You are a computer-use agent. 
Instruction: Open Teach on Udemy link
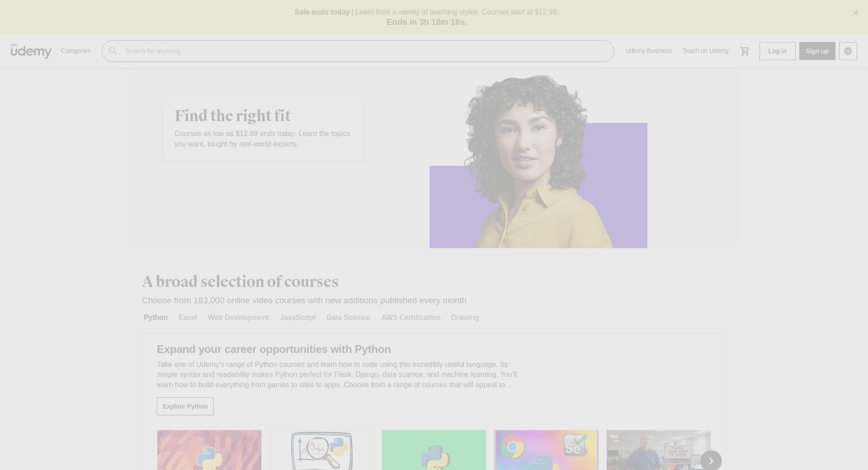coord(705,51)
